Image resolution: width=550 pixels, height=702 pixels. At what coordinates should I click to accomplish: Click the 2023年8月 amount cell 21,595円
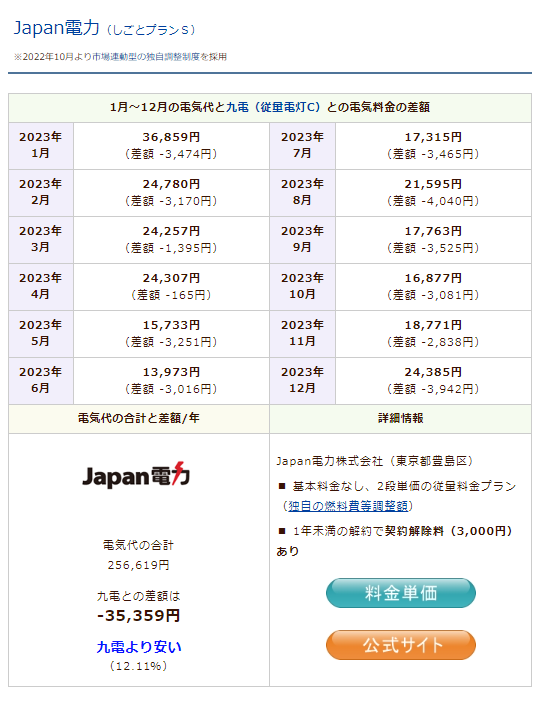(433, 193)
